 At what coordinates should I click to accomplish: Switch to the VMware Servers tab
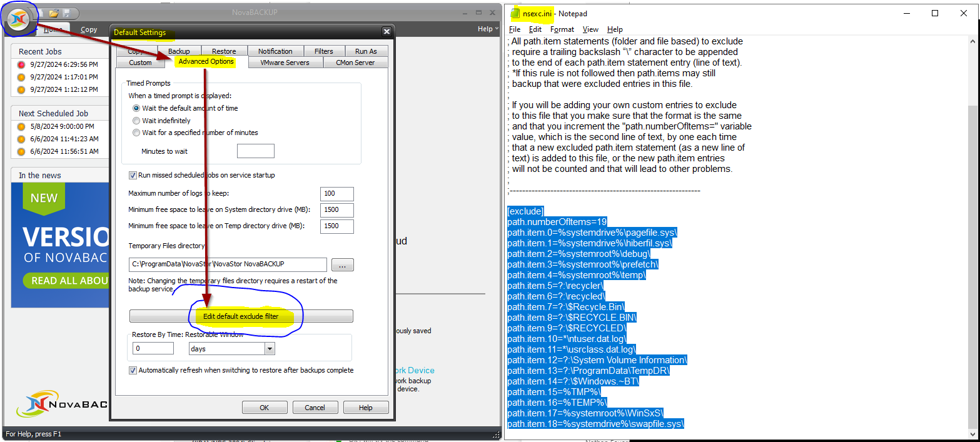285,63
